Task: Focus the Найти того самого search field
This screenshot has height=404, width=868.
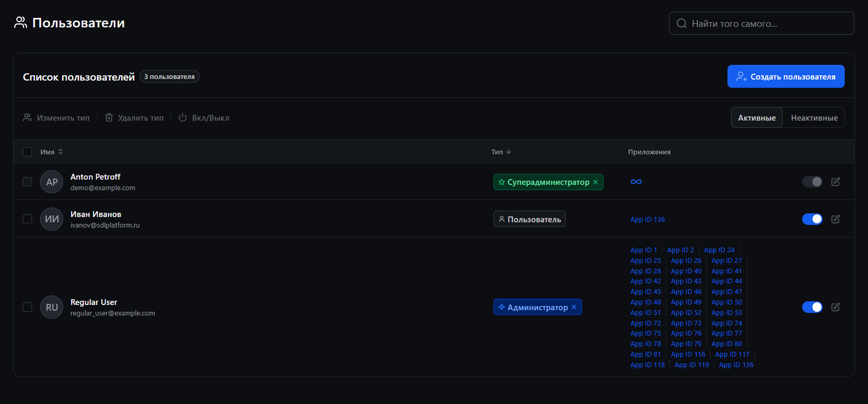Action: pos(761,23)
